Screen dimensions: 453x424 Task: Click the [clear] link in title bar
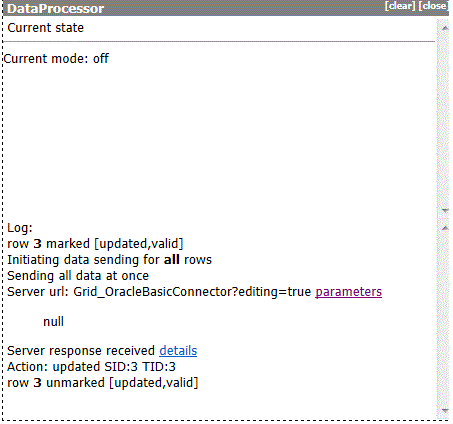coord(400,6)
